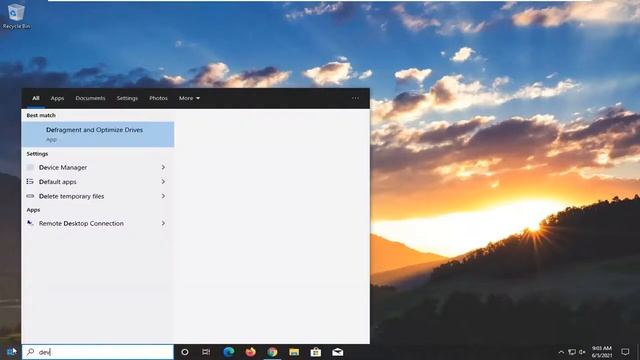The height and width of the screenshot is (360, 640).
Task: Launch Firefox from the taskbar
Action: (250, 352)
